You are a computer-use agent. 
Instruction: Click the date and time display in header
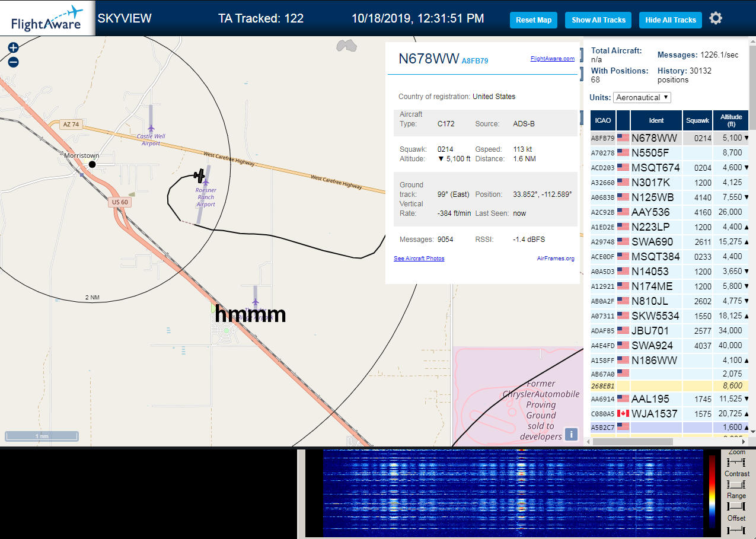tap(418, 18)
